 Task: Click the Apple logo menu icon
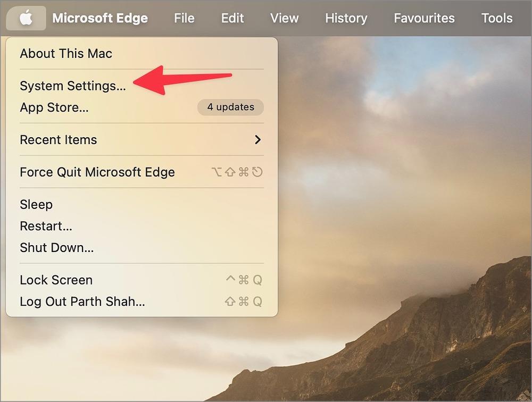pyautogui.click(x=26, y=18)
